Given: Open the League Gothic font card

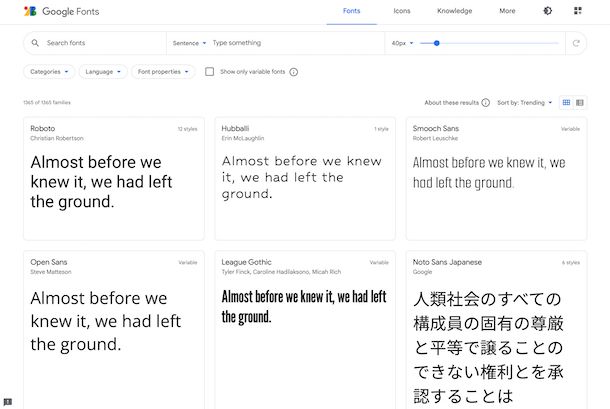Looking at the screenshot, I should pyautogui.click(x=305, y=330).
